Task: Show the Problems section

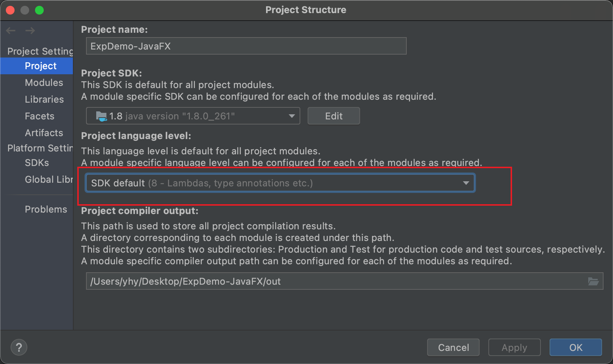Action: 46,209
